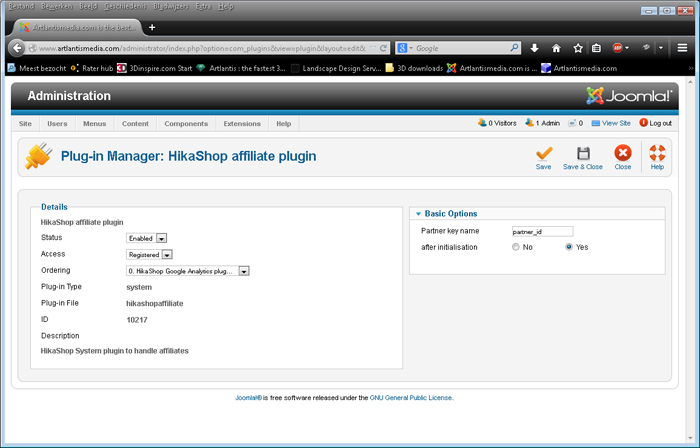This screenshot has width=700, height=448.
Task: Open the Bestand browser menu
Action: tap(21, 6)
